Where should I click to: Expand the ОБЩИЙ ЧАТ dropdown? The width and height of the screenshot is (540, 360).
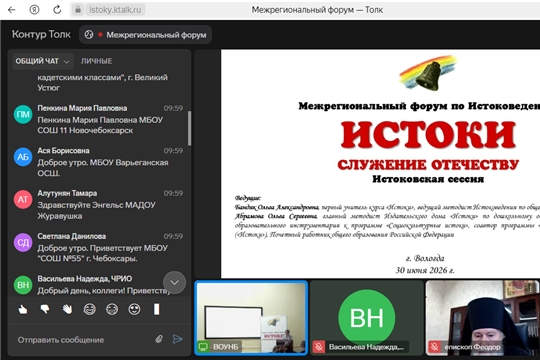43,61
